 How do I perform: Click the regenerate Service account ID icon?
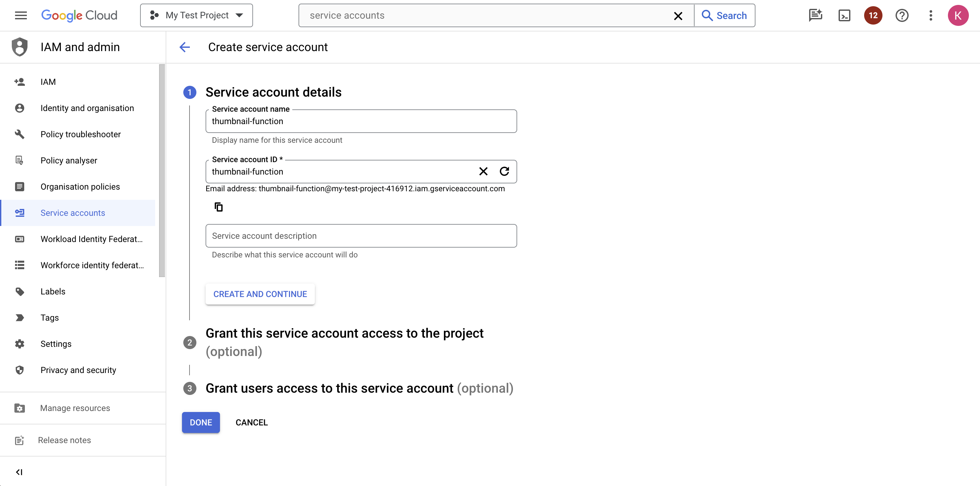[504, 171]
